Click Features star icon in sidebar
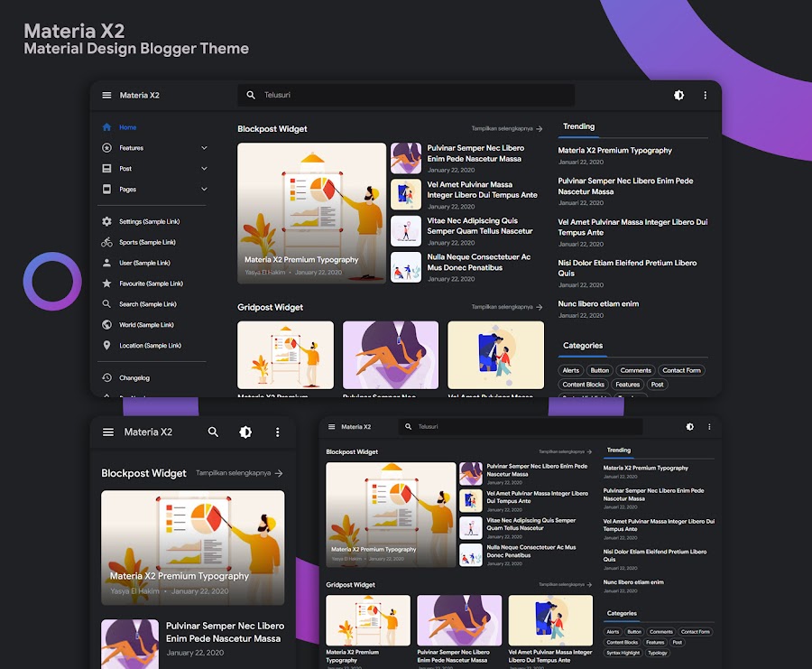Viewport: 812px width, 669px height. point(106,148)
